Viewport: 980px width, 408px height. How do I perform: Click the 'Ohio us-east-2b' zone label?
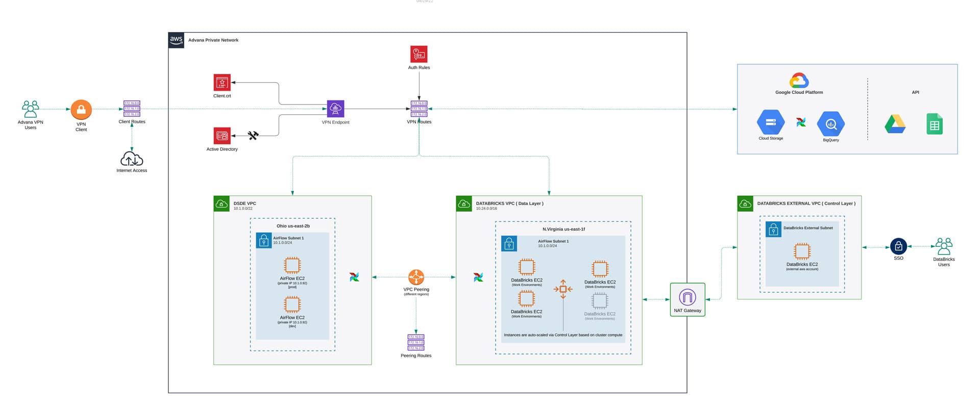pos(293,226)
